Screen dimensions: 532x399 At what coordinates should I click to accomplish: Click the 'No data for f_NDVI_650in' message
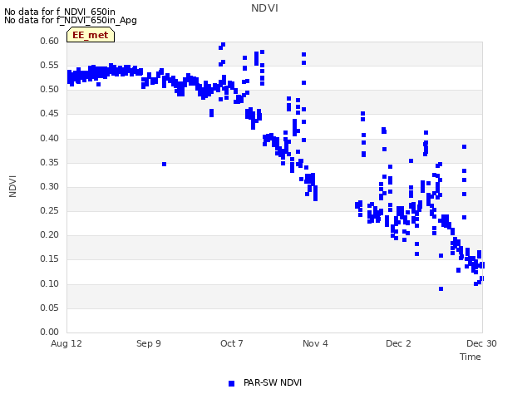point(60,12)
